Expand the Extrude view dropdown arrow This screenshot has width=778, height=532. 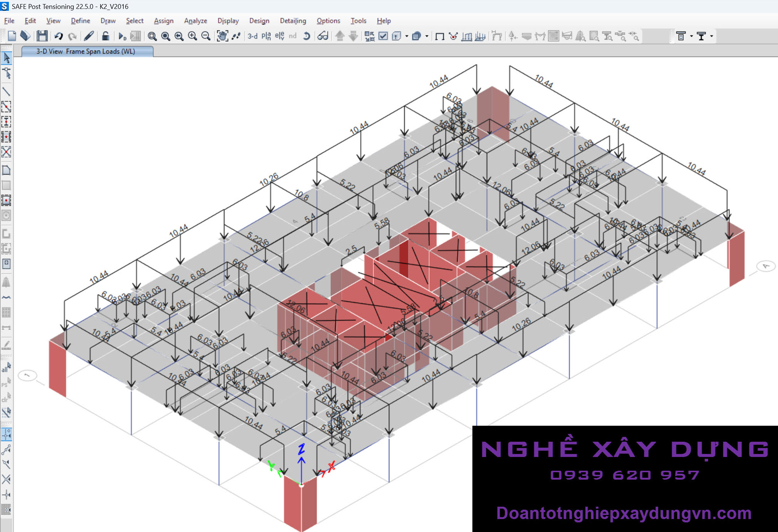(x=407, y=36)
